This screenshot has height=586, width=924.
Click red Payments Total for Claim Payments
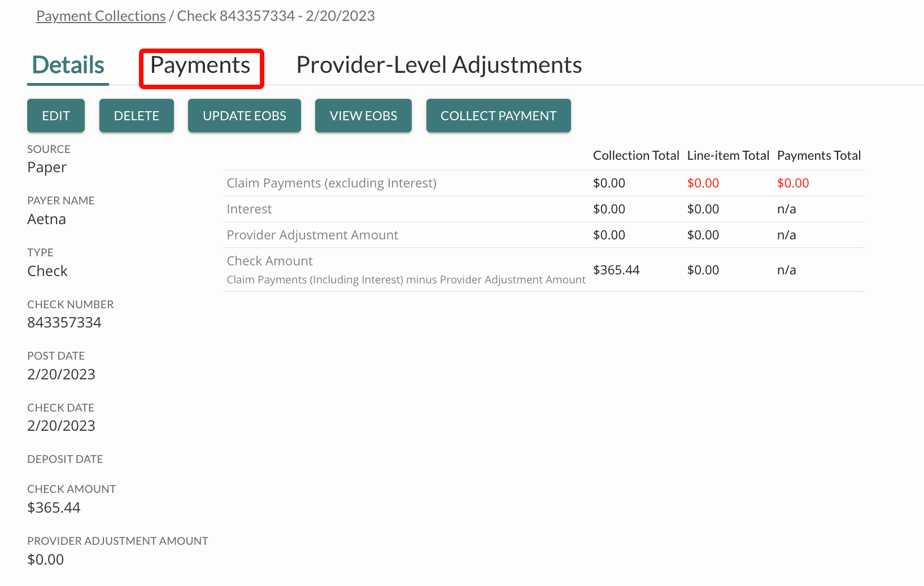793,183
